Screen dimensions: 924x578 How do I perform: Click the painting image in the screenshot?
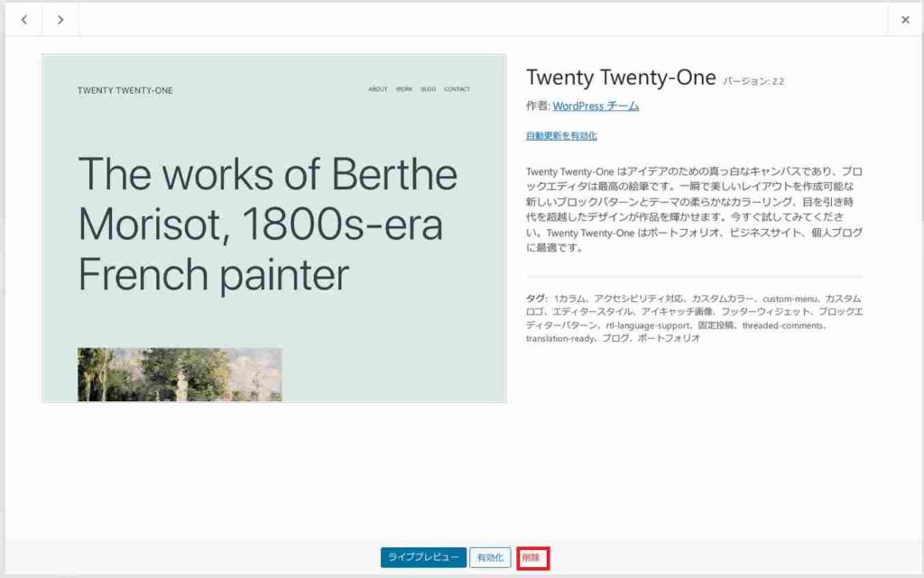click(180, 375)
